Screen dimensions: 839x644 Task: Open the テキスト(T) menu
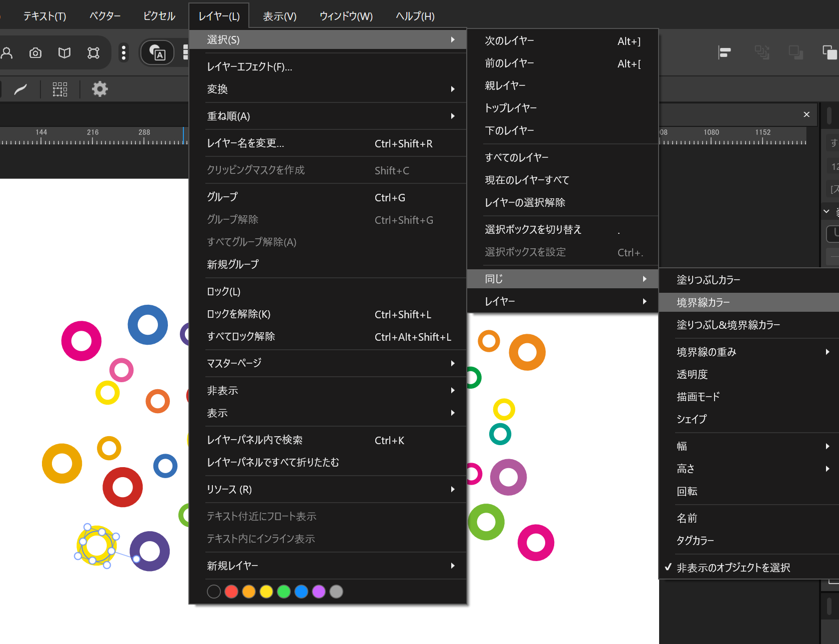click(44, 16)
